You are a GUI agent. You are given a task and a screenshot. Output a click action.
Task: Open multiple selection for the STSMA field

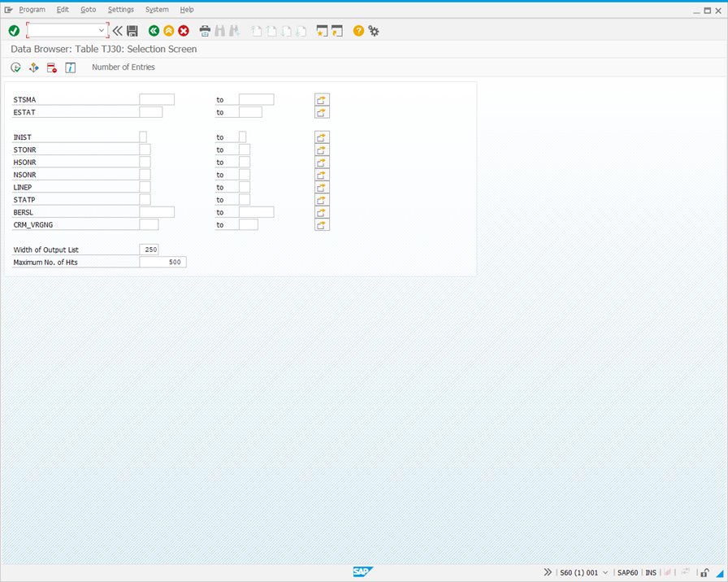322,99
